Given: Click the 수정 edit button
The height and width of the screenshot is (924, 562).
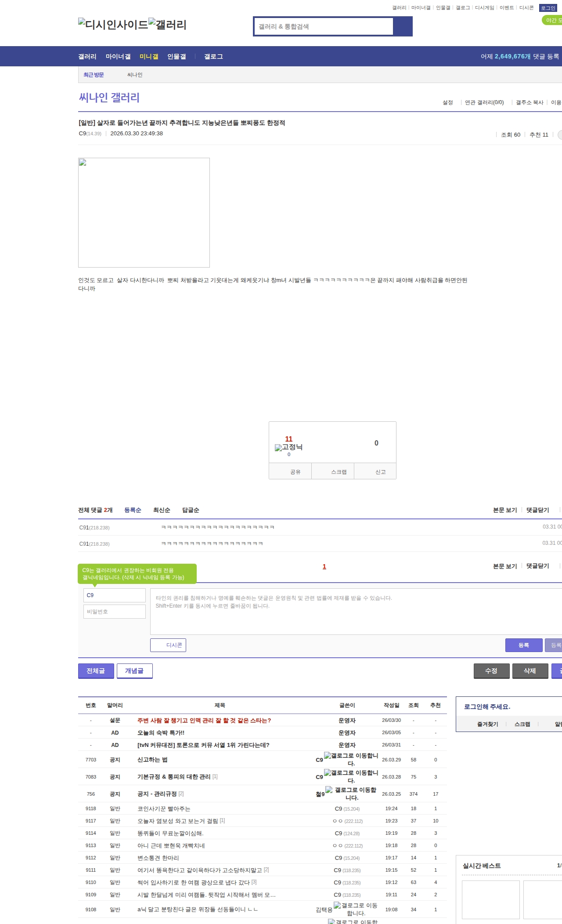Looking at the screenshot, I should pos(492,671).
